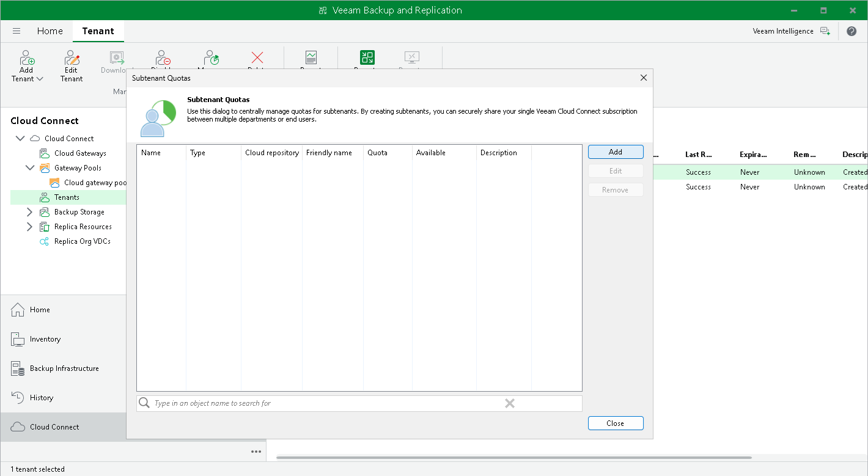Select Cloud Gateways in the tree

click(80, 153)
